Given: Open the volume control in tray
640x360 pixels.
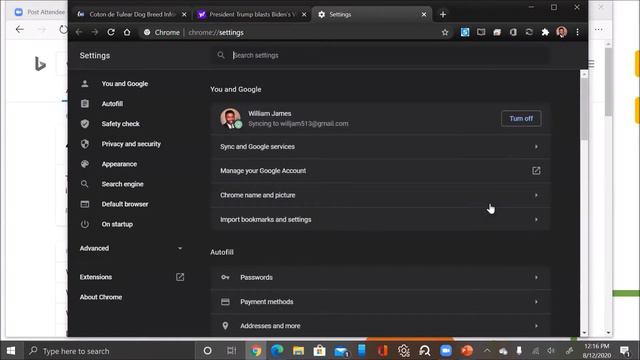Looking at the screenshot, I should click(x=551, y=351).
